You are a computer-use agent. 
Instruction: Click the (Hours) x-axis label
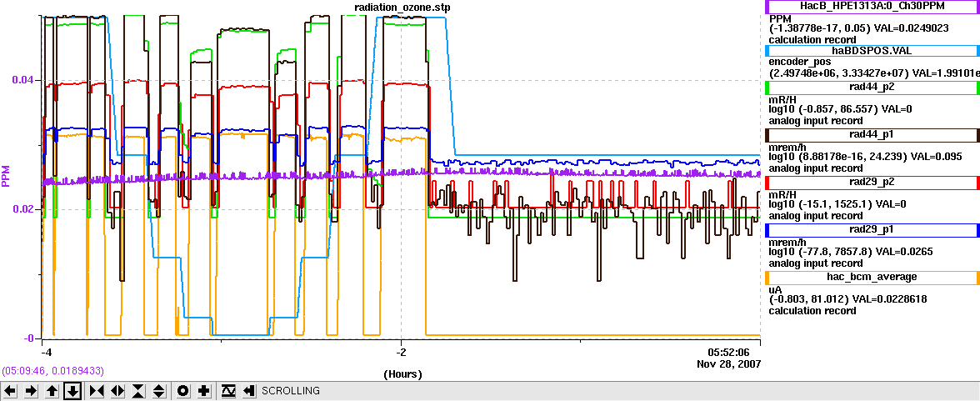pyautogui.click(x=402, y=374)
